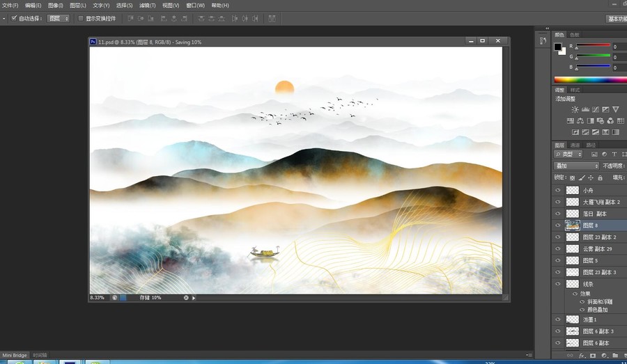Viewport: 627px width, 364px height.
Task: Add an Invert adjustment layer
Action: click(x=575, y=132)
